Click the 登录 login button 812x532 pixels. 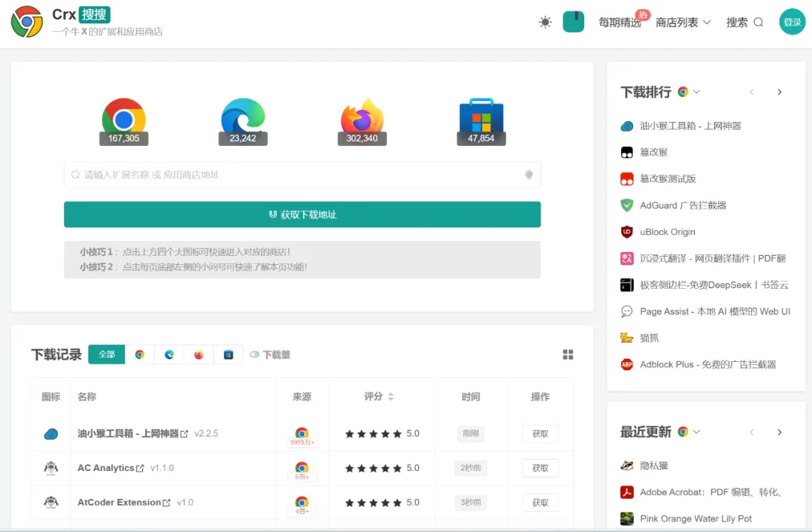792,23
